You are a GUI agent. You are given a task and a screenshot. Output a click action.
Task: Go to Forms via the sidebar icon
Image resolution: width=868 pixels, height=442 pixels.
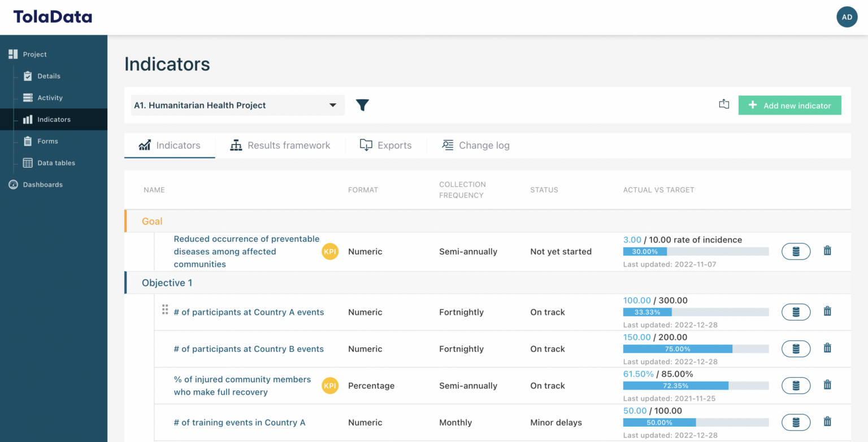[49, 141]
